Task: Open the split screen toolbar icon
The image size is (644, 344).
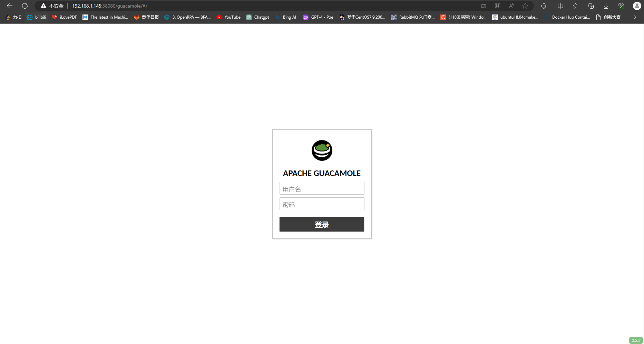Action: point(560,6)
